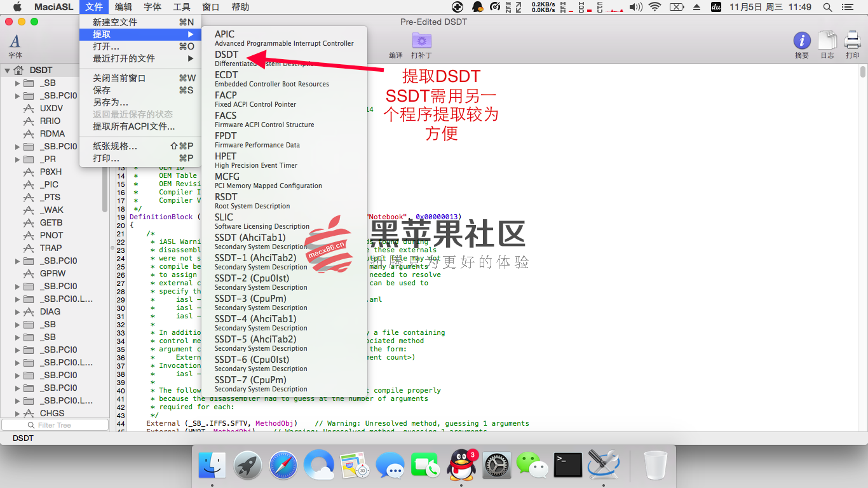This screenshot has width=868, height=488.
Task: Open the 摘要 summary info icon
Action: pos(802,41)
